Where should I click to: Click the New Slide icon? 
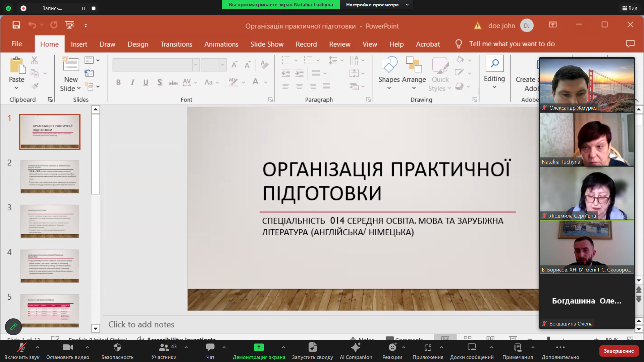tap(71, 64)
